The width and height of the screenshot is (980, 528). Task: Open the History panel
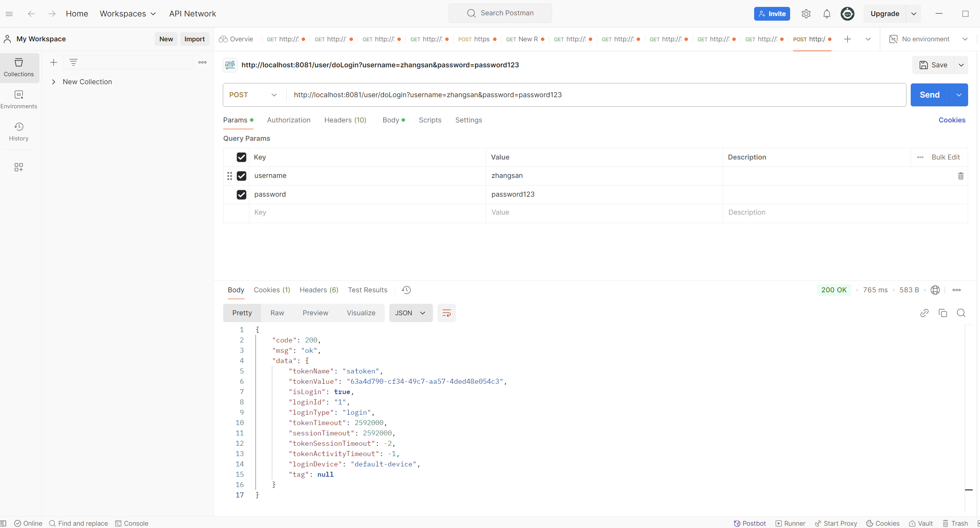[18, 132]
